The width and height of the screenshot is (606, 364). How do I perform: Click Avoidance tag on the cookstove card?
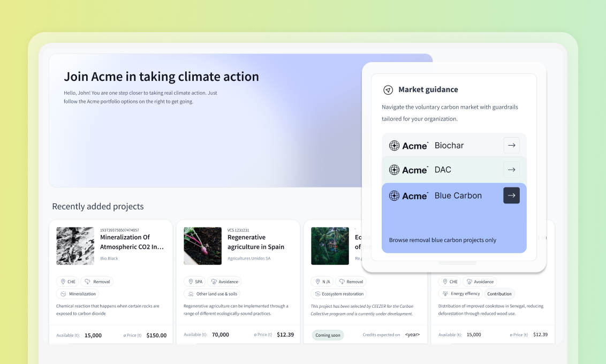point(480,282)
